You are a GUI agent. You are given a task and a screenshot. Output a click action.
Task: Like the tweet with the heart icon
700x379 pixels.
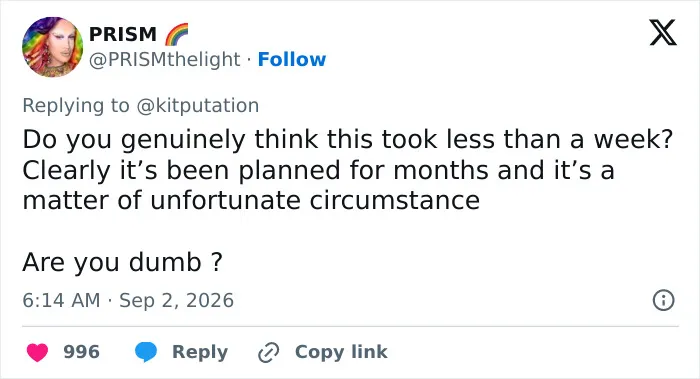tap(37, 352)
